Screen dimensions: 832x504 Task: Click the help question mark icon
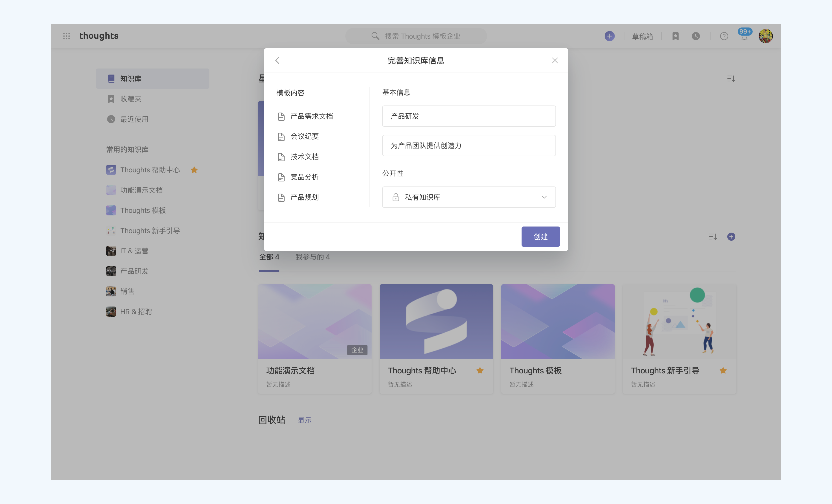[x=724, y=36]
